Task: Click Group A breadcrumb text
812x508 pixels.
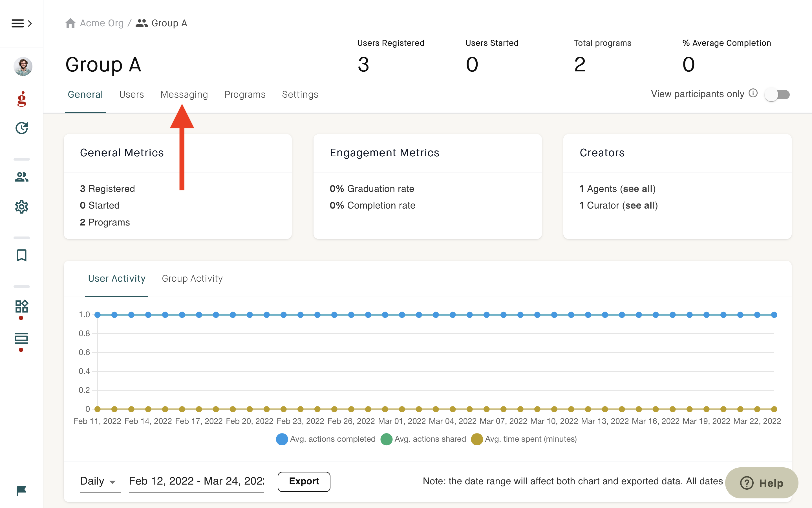Action: (169, 23)
